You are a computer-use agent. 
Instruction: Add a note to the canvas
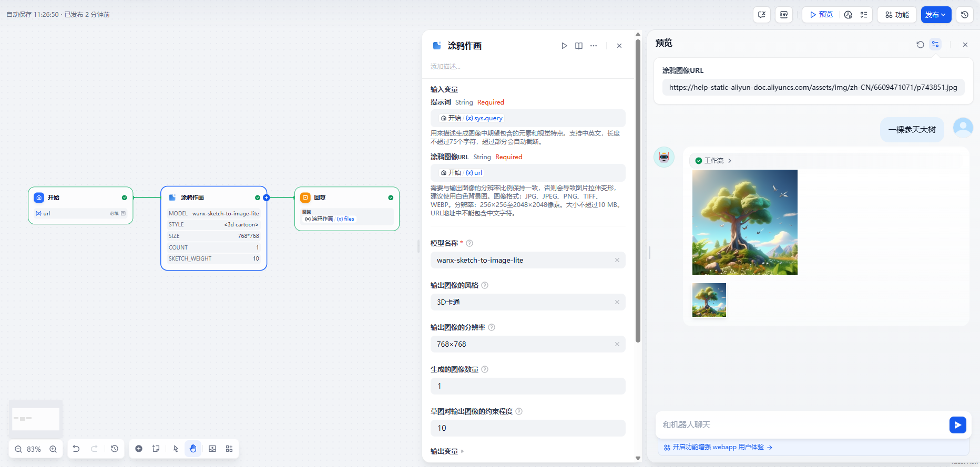(156, 449)
